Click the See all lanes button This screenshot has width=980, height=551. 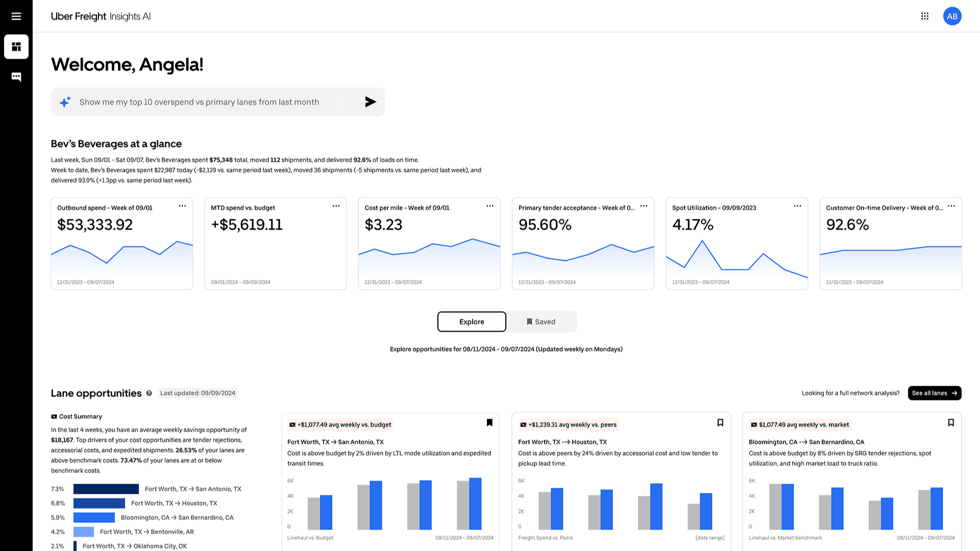pos(934,393)
